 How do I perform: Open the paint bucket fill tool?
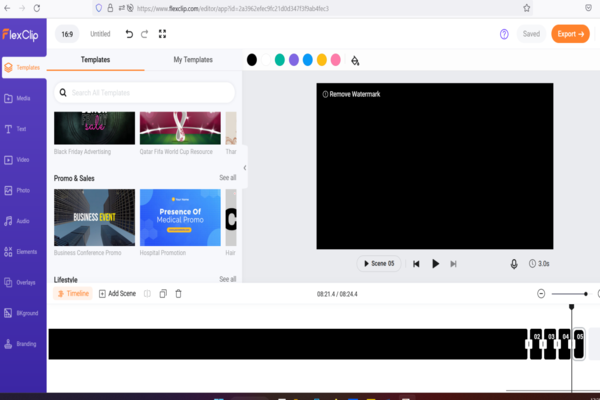[x=355, y=60]
